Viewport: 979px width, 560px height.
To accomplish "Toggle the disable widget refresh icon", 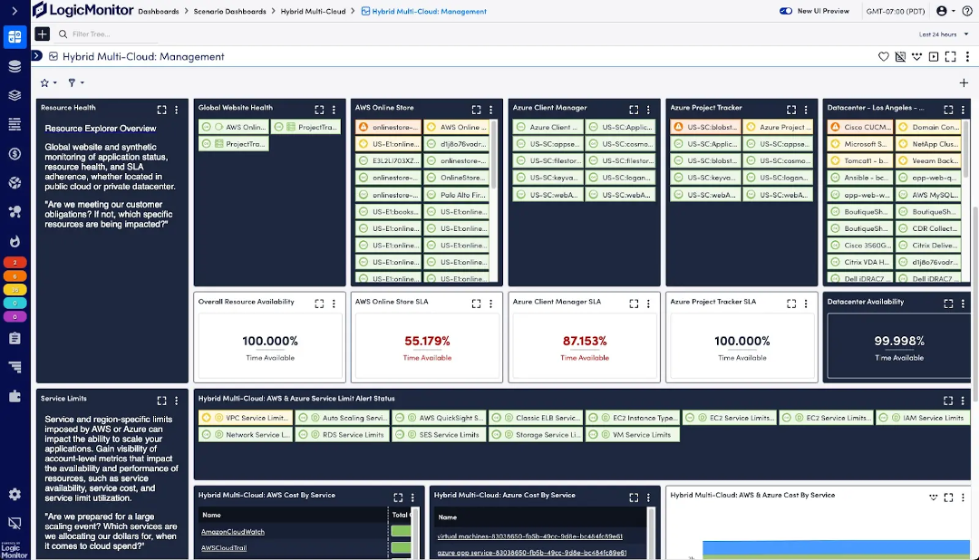I will click(900, 56).
